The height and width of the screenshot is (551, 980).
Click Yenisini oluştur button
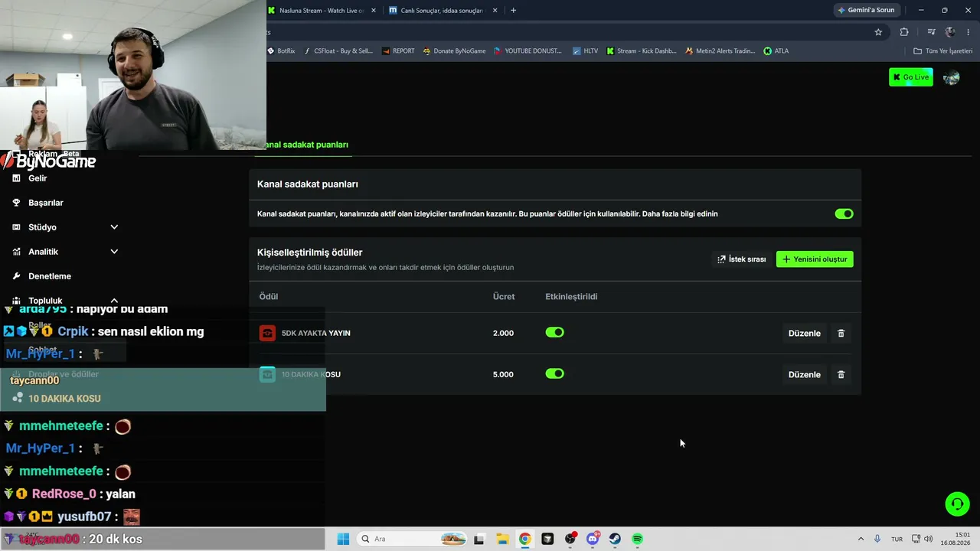coord(815,259)
